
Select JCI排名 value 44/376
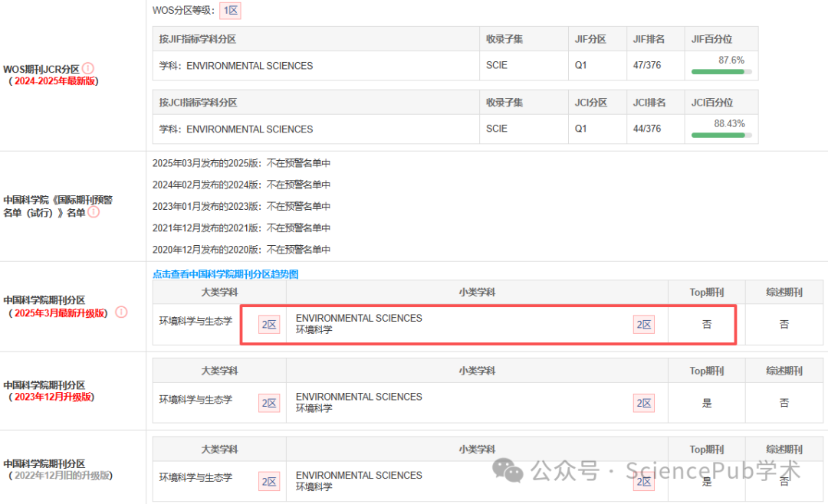[x=647, y=129]
